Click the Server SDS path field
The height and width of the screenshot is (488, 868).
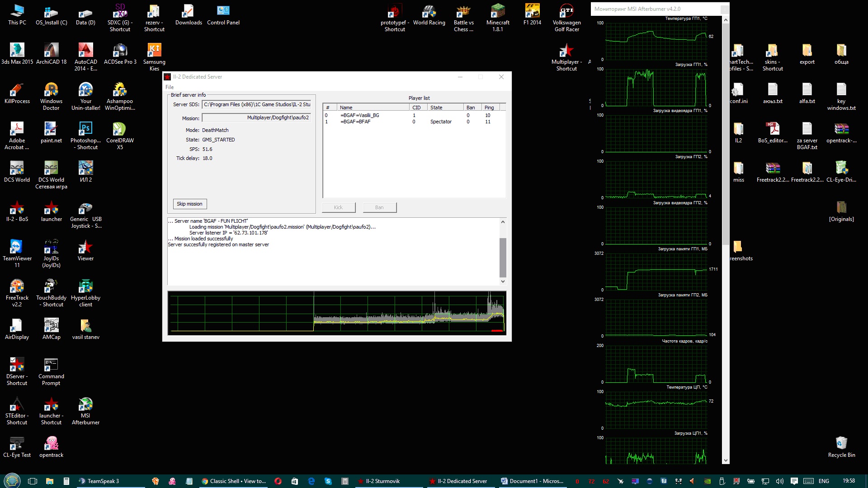(257, 105)
